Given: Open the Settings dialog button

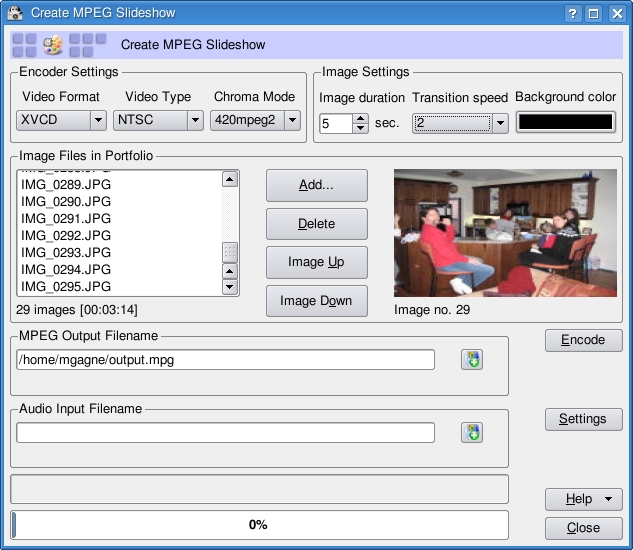Looking at the screenshot, I should (x=583, y=419).
